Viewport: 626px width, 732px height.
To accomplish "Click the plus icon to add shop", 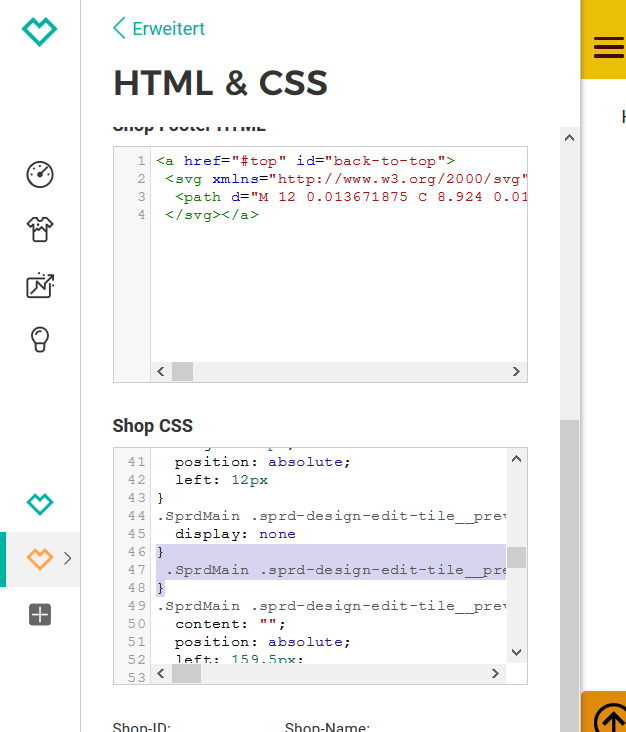I will pos(40,615).
